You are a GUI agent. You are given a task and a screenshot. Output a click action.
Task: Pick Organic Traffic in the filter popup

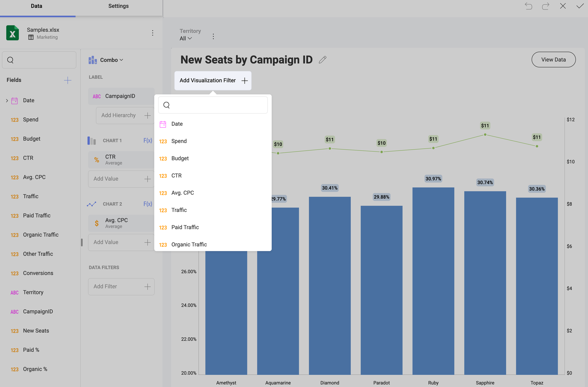tap(213, 244)
